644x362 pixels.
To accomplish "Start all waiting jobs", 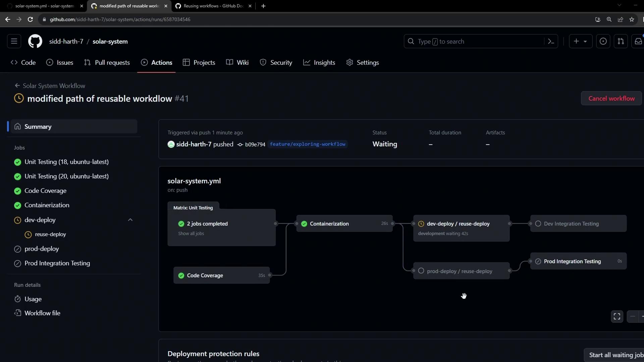I will tap(616, 355).
